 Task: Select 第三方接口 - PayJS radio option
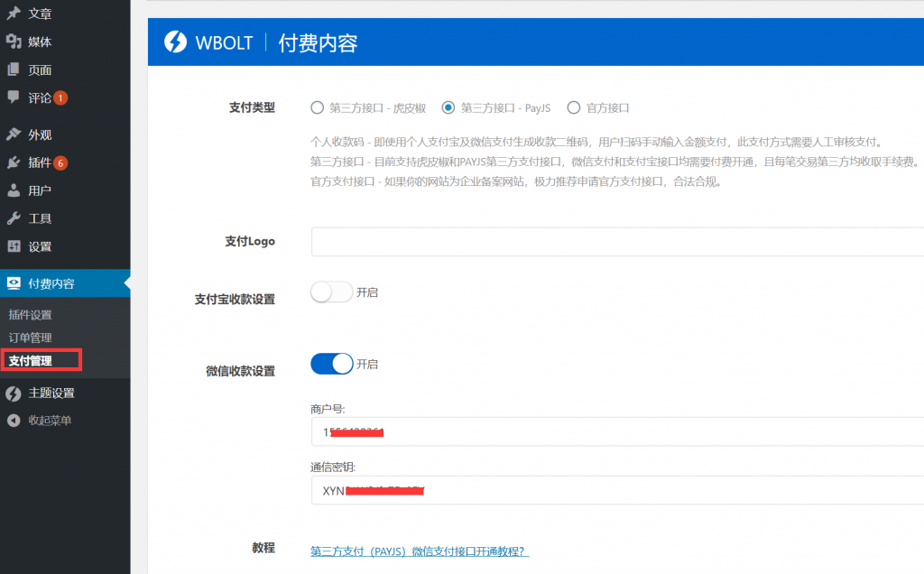coord(448,107)
